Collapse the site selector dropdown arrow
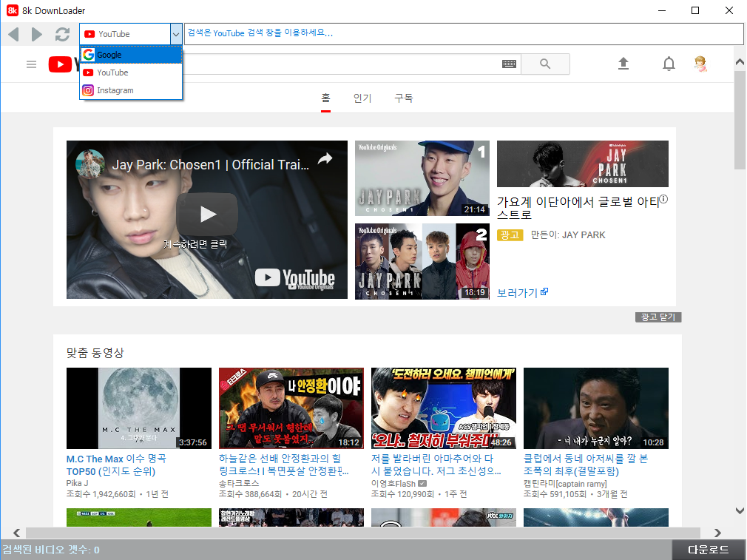The height and width of the screenshot is (560, 747). 176,34
